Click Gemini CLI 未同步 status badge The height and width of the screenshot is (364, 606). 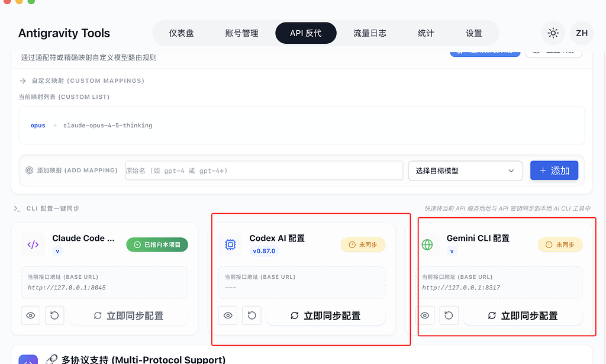(560, 244)
